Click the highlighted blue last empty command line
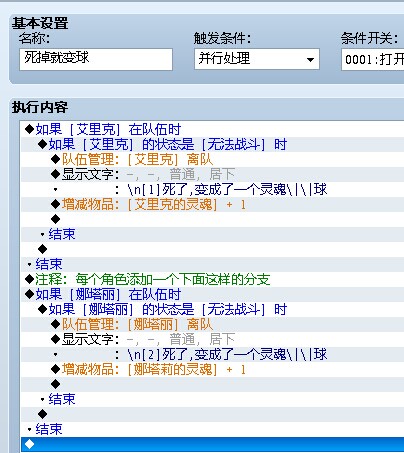 (x=212, y=444)
